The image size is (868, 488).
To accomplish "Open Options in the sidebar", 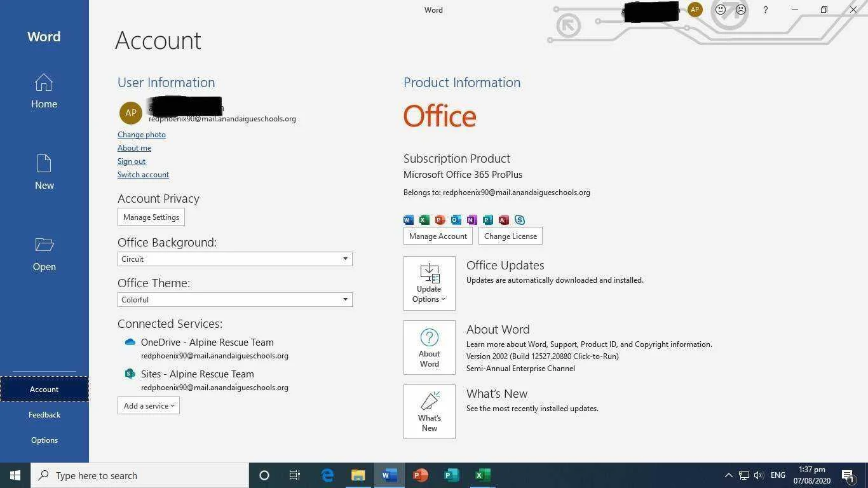I will 44,440.
